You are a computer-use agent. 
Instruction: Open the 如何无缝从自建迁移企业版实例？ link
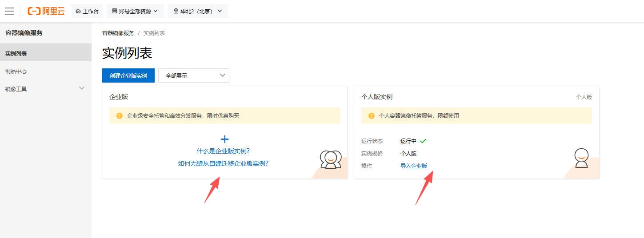pyautogui.click(x=223, y=163)
